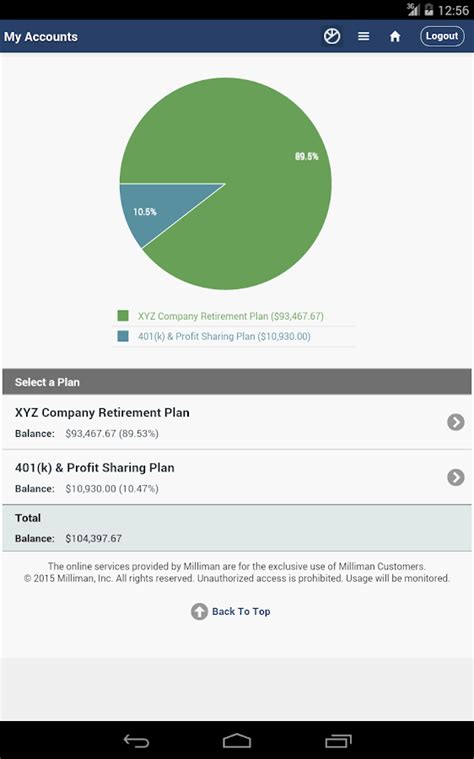The image size is (474, 759).
Task: Open the hamburger menu icon
Action: tap(364, 36)
